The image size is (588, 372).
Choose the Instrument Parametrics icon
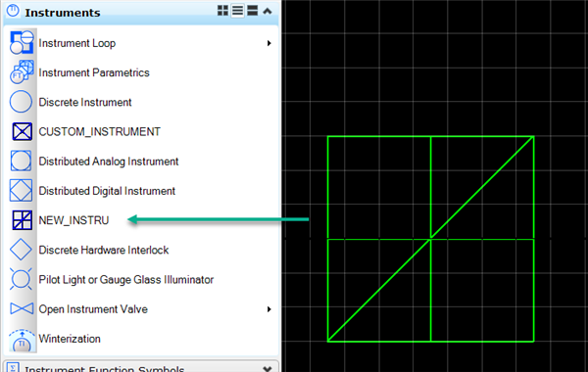click(x=22, y=72)
